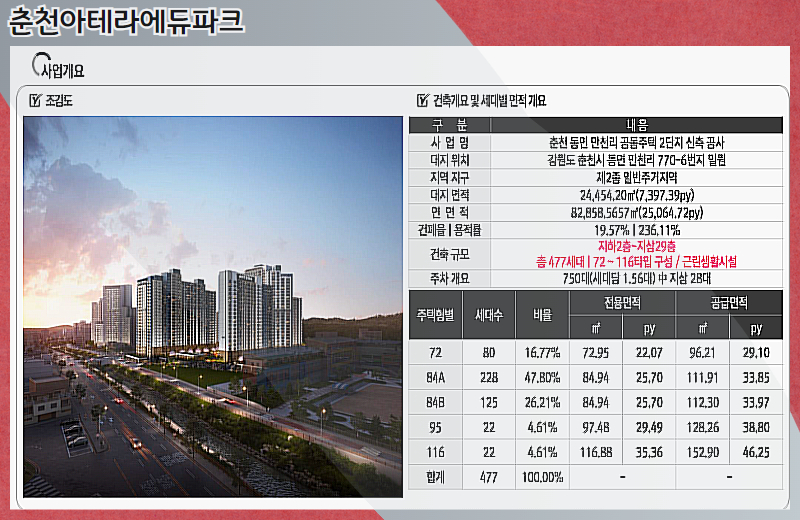Select the 24,454.20㎡(7,397.39py) value
This screenshot has width=800, height=520.
click(x=637, y=195)
